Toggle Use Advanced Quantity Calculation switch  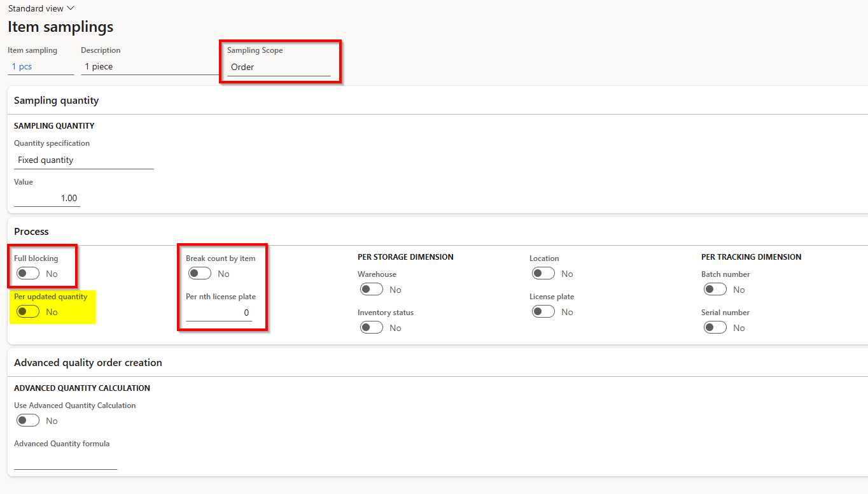[28, 421]
